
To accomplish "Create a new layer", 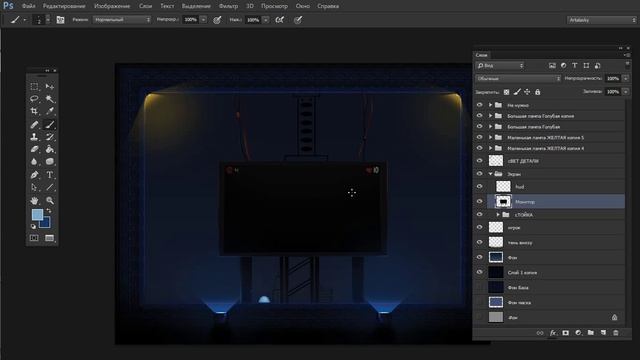I will click(603, 333).
